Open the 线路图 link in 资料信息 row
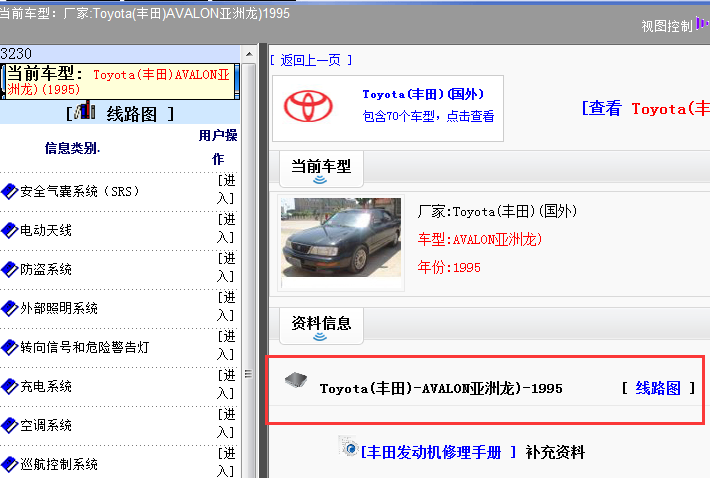710x478 pixels. pos(658,388)
